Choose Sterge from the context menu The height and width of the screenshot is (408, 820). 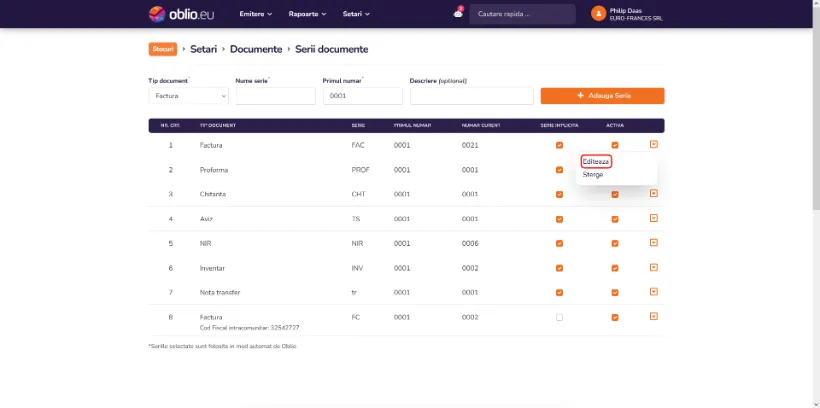(x=593, y=175)
